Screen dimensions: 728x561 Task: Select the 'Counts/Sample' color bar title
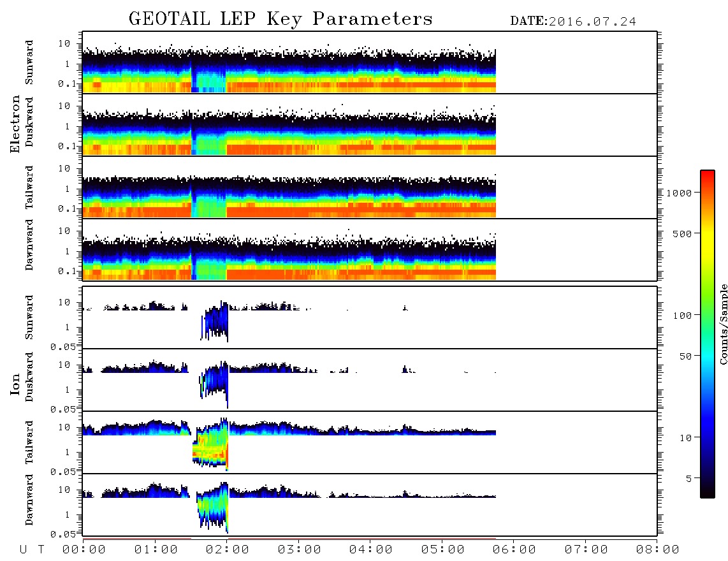tap(724, 324)
